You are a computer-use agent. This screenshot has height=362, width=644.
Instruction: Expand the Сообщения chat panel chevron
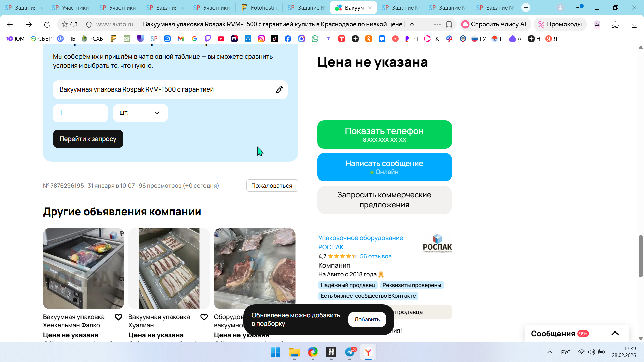click(x=615, y=333)
